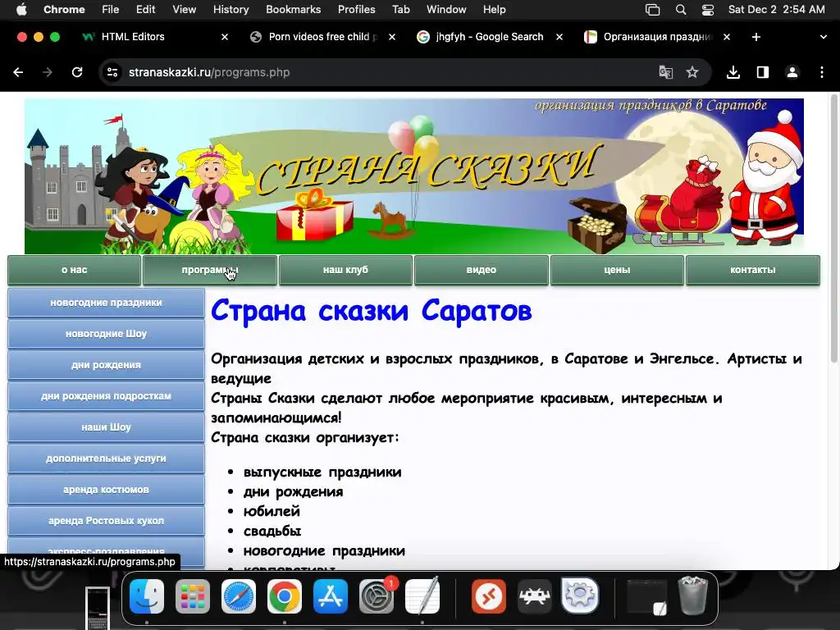
Task: Go back to the previous page
Action: pyautogui.click(x=18, y=72)
